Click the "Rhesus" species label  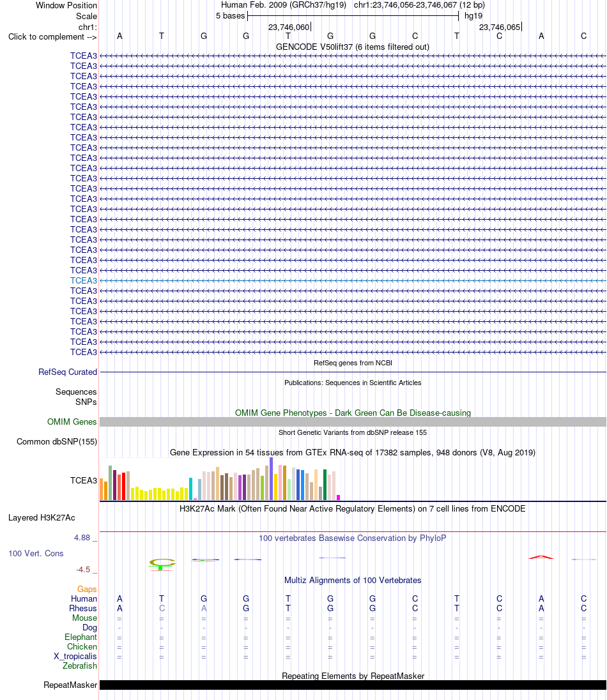pyautogui.click(x=83, y=608)
